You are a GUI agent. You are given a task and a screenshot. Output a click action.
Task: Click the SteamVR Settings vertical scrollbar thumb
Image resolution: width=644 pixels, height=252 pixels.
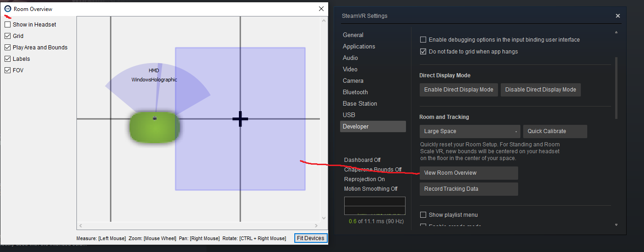click(x=616, y=87)
